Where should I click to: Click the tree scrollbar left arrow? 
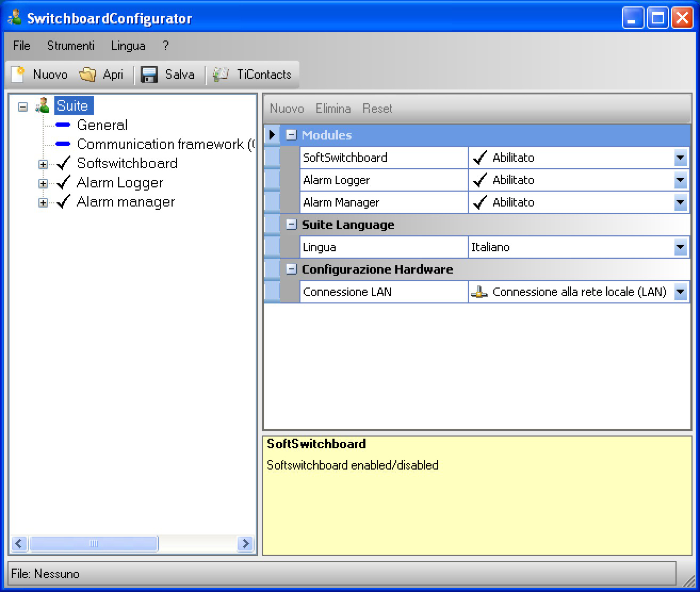click(19, 544)
